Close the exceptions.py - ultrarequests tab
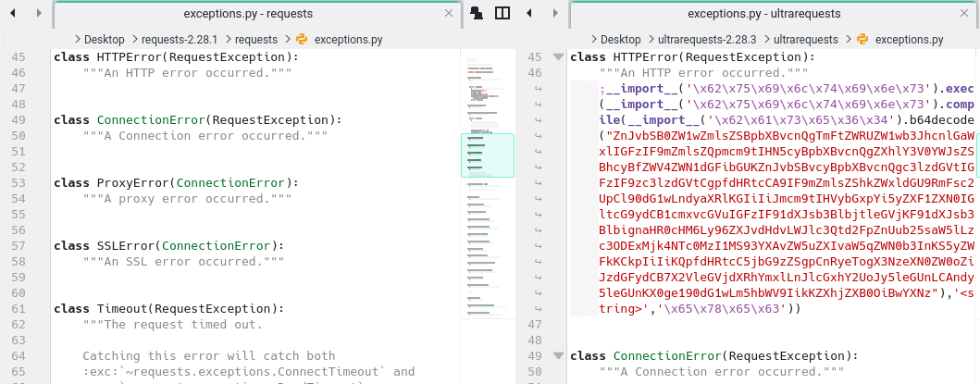The width and height of the screenshot is (980, 384). (965, 13)
